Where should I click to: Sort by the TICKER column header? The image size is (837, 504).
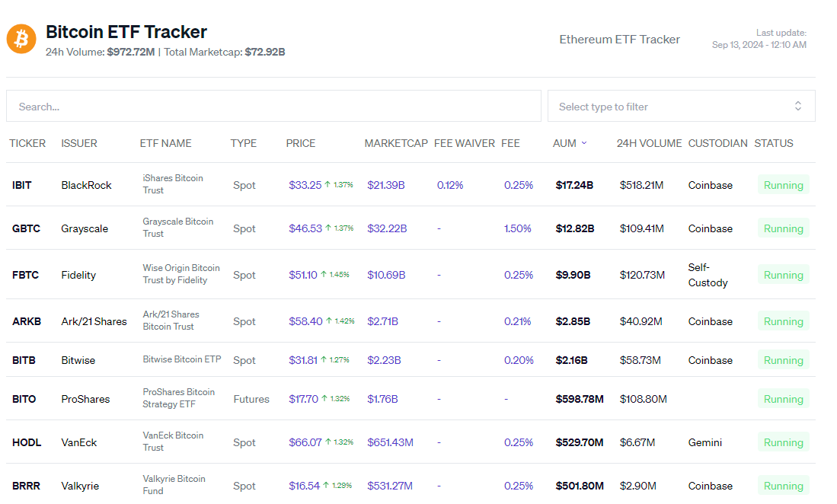[27, 143]
